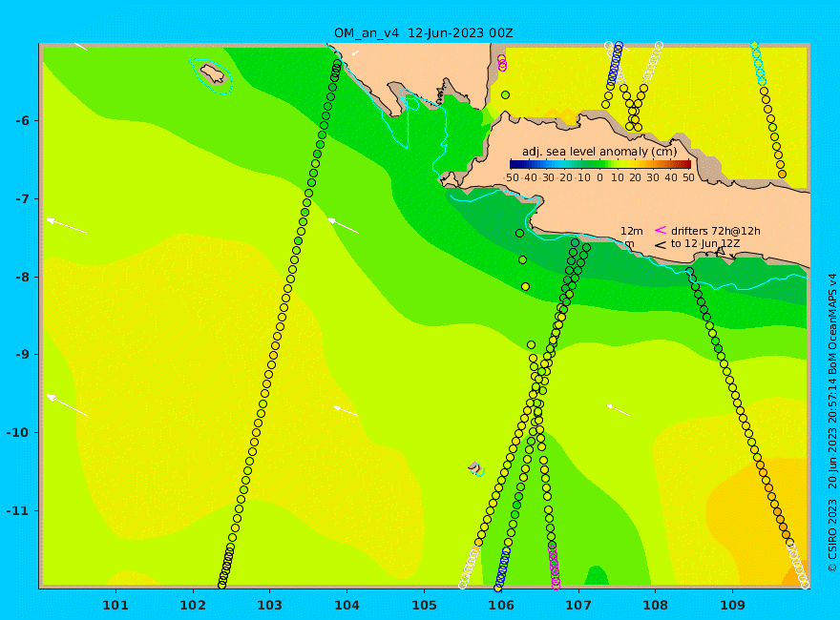Click the black drifter arrow legend symbol
Image resolution: width=840 pixels, height=620 pixels.
pyautogui.click(x=660, y=245)
